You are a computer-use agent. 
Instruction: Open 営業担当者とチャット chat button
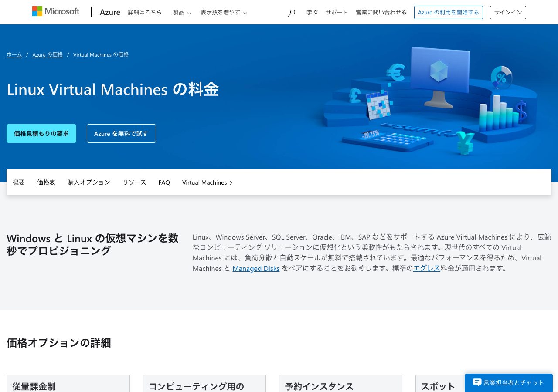click(x=509, y=382)
